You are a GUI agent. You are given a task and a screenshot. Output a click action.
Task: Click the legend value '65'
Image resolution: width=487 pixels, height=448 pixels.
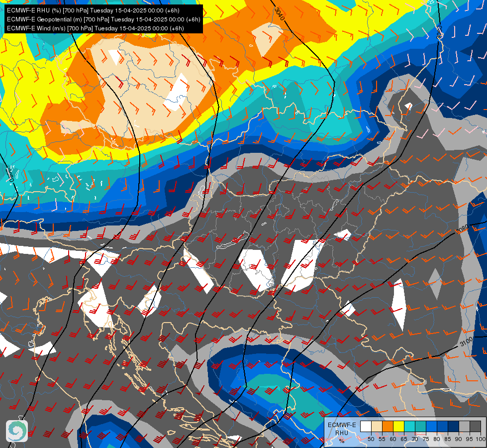coord(404,439)
